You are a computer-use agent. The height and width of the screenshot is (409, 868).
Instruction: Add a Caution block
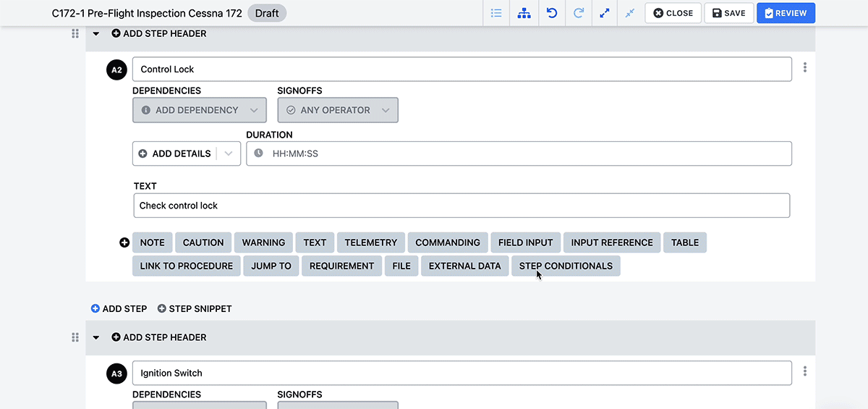click(203, 243)
